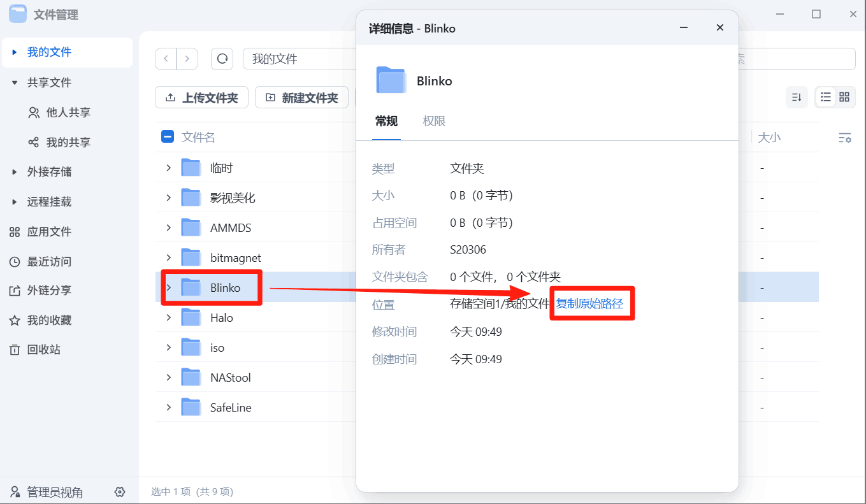This screenshot has height=504, width=866.
Task: Toggle the select-all checkbox beside 文件名
Action: pyautogui.click(x=168, y=137)
